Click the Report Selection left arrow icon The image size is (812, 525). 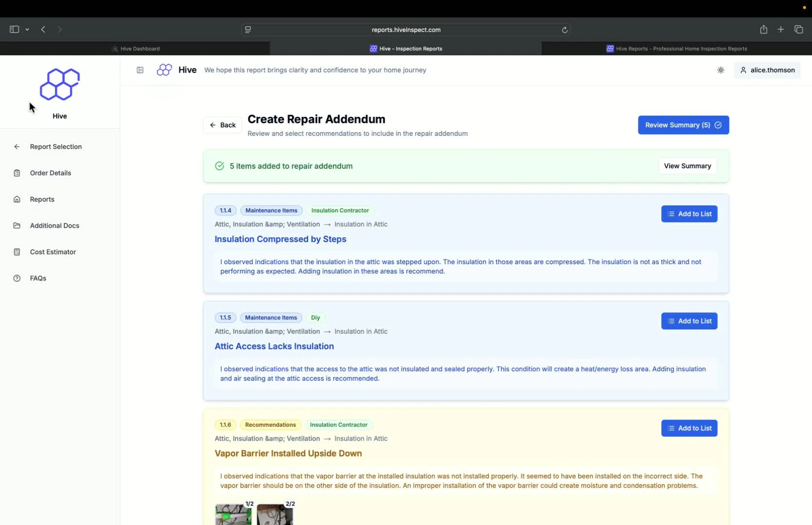pos(17,147)
